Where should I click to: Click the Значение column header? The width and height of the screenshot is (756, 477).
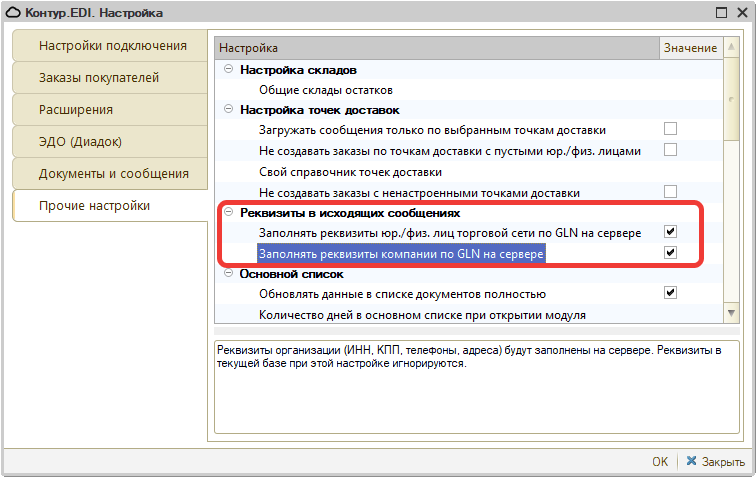click(x=689, y=48)
